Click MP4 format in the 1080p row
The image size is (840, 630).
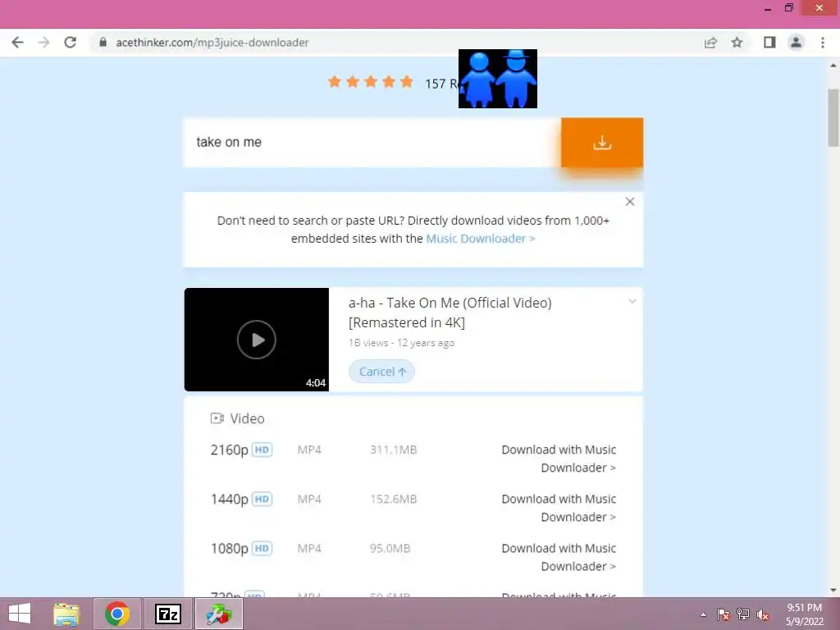click(x=309, y=549)
